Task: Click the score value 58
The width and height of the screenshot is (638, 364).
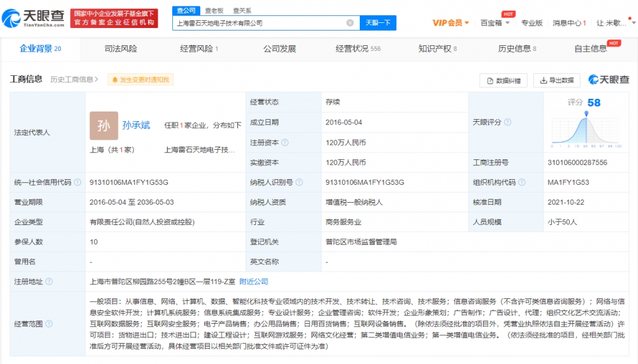Action: coord(593,103)
